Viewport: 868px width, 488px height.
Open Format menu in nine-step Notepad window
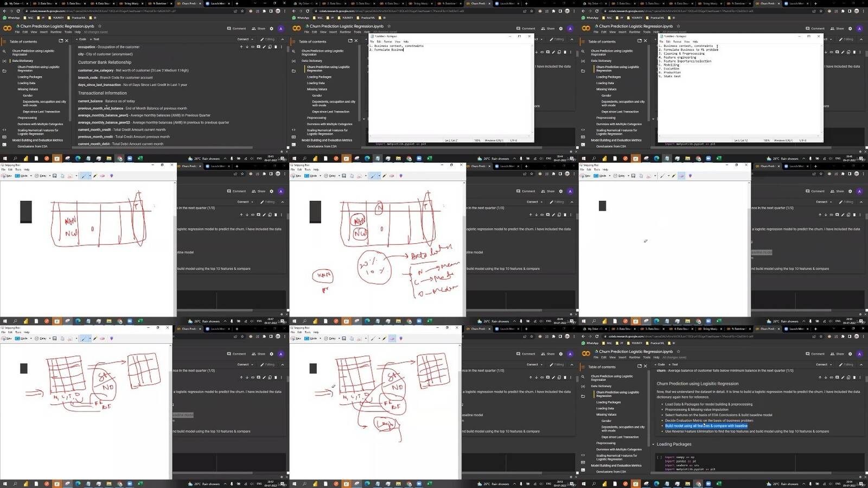click(677, 41)
